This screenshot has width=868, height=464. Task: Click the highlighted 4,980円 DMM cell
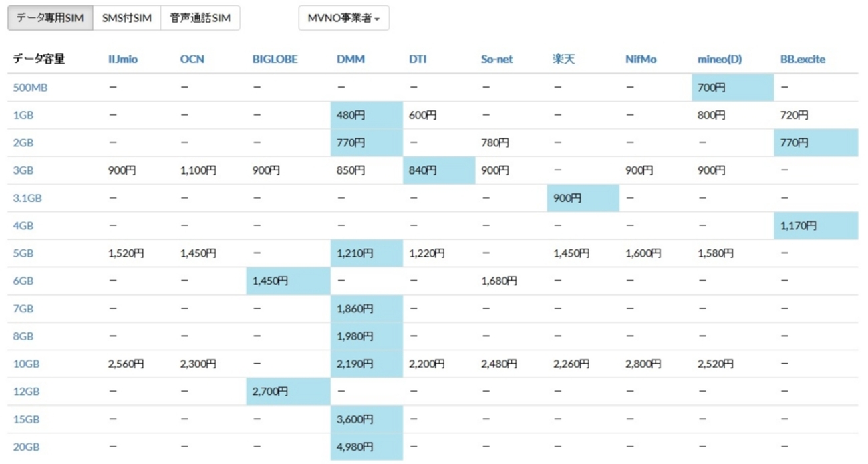pos(367,447)
